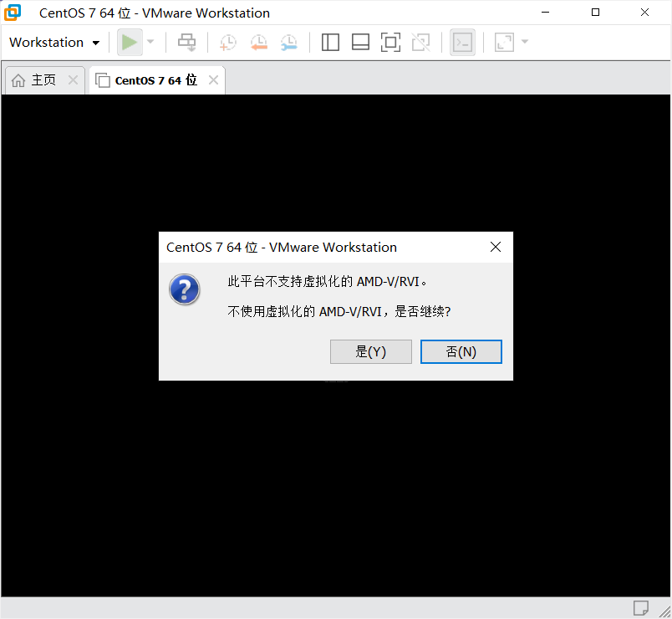Take a snapshot of the virtual machine
The width and height of the screenshot is (672, 619).
click(x=227, y=41)
